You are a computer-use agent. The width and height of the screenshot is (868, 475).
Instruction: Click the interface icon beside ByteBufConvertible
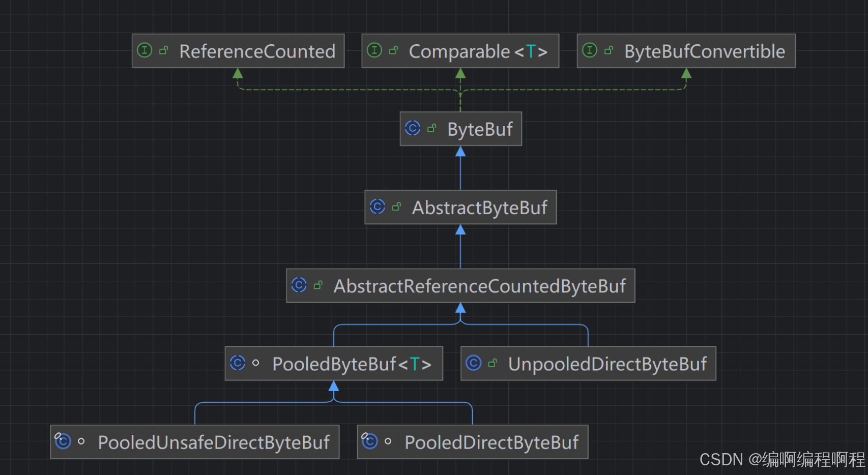(590, 50)
